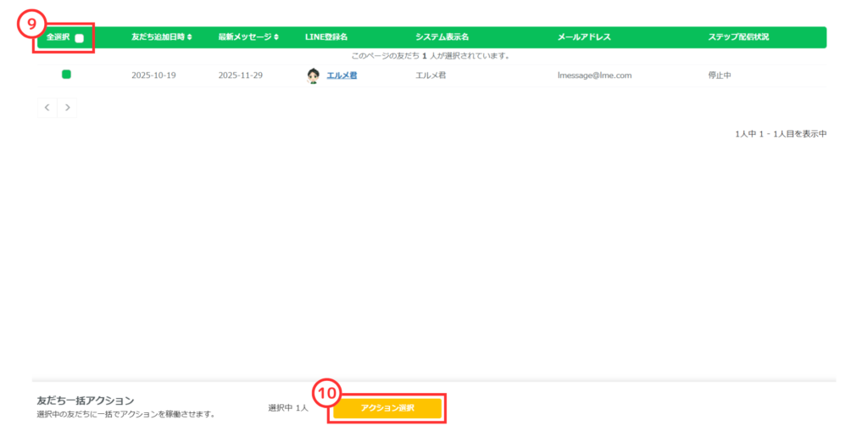
Task: Click エルメ君's avatar icon
Action: (313, 76)
